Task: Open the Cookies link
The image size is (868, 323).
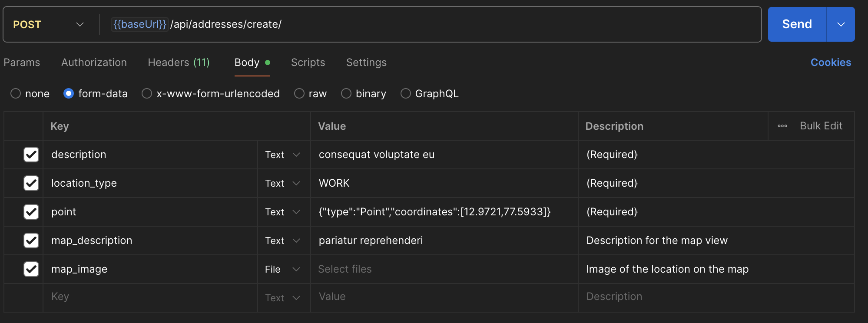Action: [x=830, y=63]
